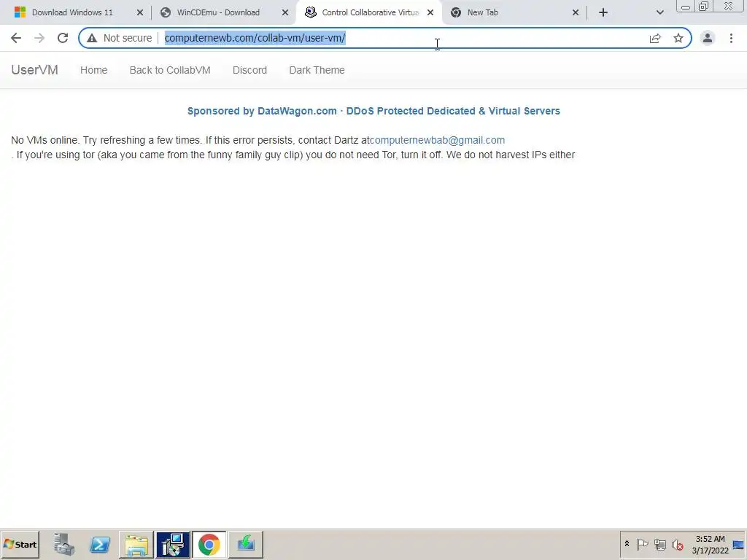Open the Action Center flag icon

[642, 544]
